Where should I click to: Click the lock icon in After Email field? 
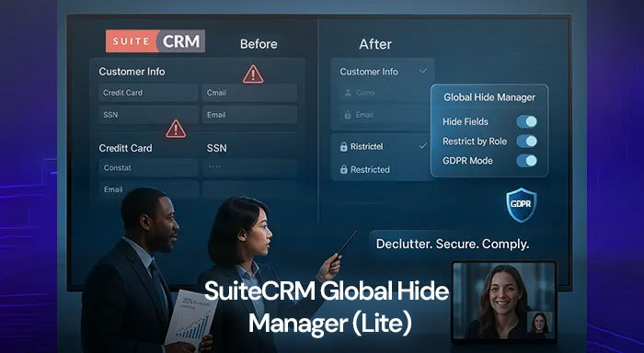348,115
